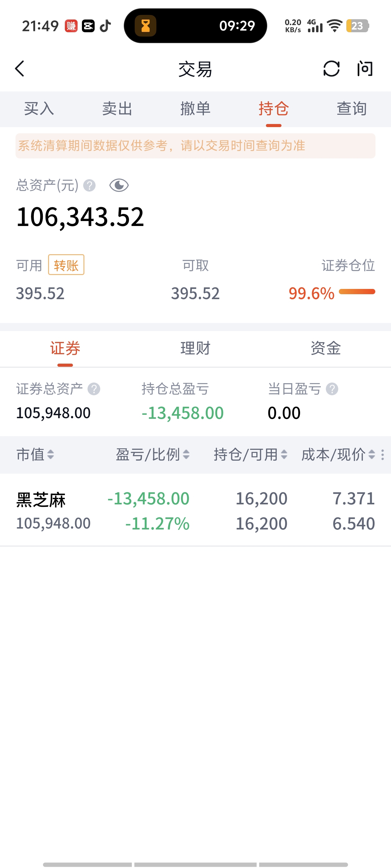Image resolution: width=391 pixels, height=868 pixels.
Task: Tap help icon beside 总资产(元)
Action: [x=89, y=185]
